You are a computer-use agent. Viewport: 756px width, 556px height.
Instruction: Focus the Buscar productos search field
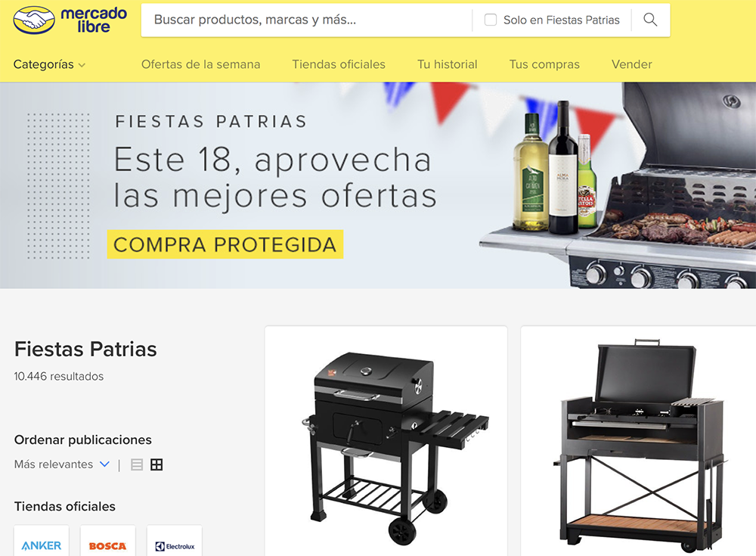307,20
